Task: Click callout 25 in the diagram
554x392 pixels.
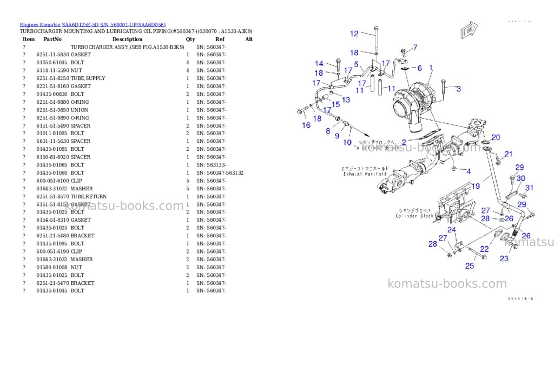Action: pyautogui.click(x=469, y=266)
